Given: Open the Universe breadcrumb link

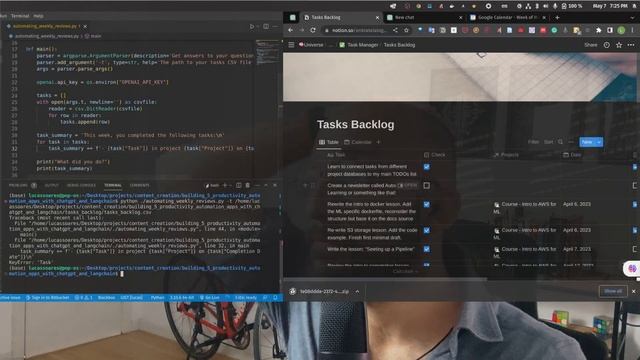Looking at the screenshot, I should coord(311,45).
